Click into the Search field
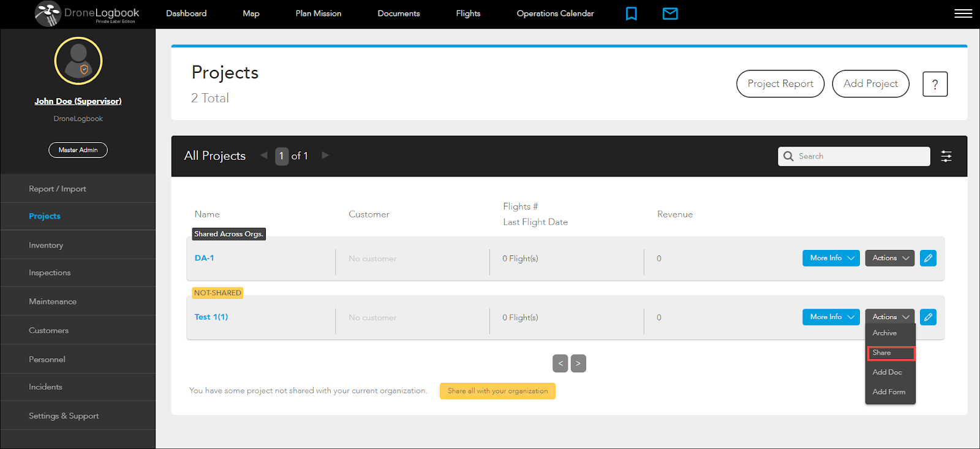980x449 pixels. point(854,156)
